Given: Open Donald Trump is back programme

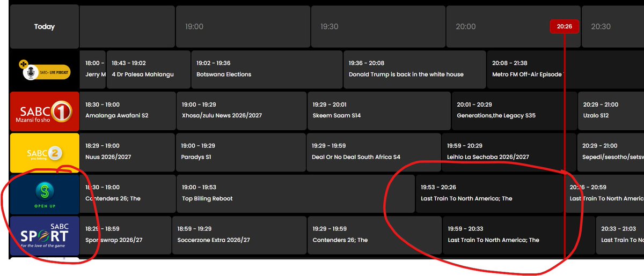Looking at the screenshot, I should tap(414, 69).
